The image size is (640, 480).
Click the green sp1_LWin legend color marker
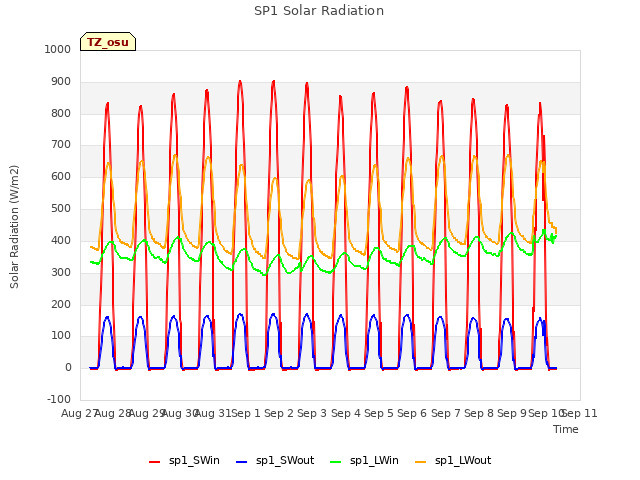tap(335, 462)
